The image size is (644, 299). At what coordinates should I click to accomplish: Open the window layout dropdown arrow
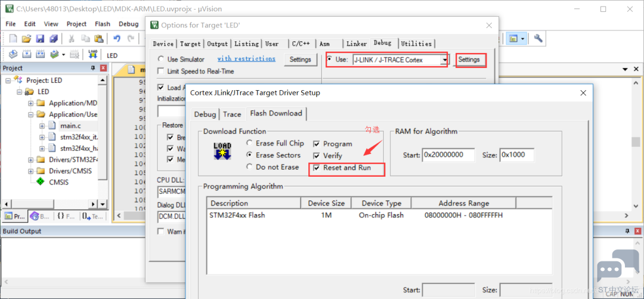523,39
